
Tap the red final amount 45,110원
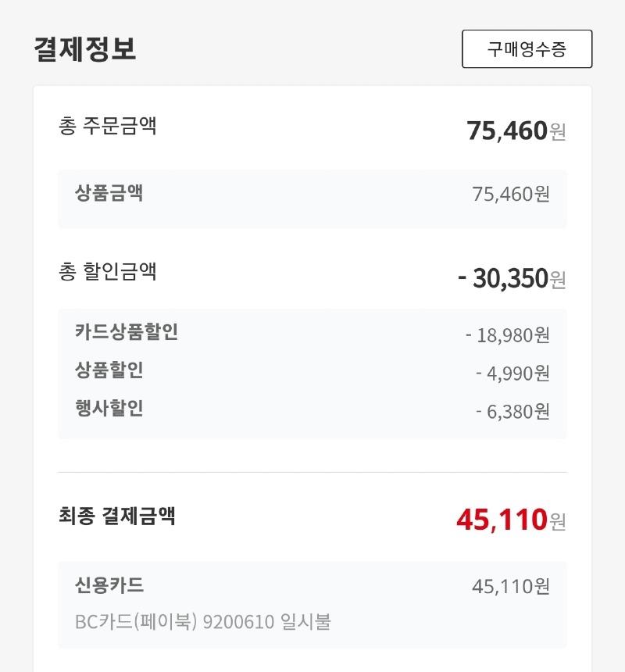click(x=511, y=520)
